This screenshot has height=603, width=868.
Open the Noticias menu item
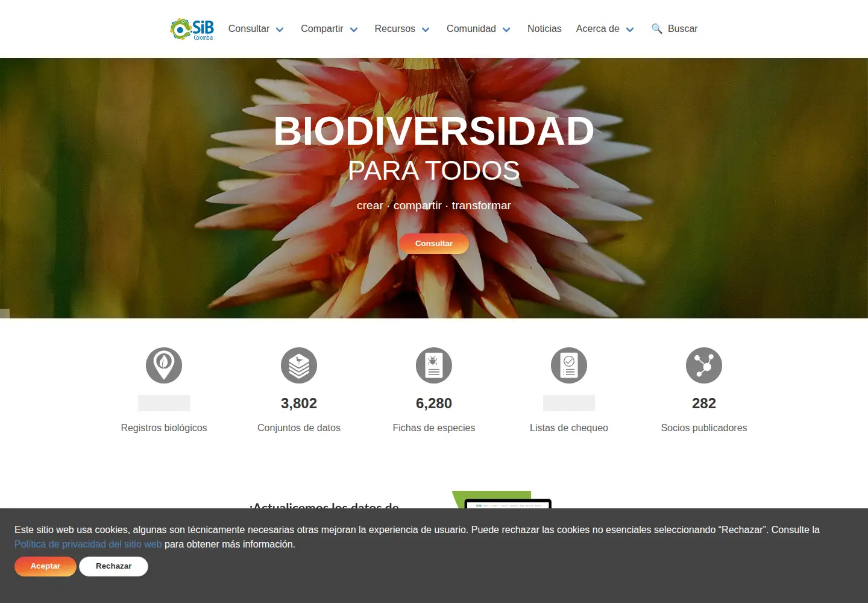(x=544, y=29)
